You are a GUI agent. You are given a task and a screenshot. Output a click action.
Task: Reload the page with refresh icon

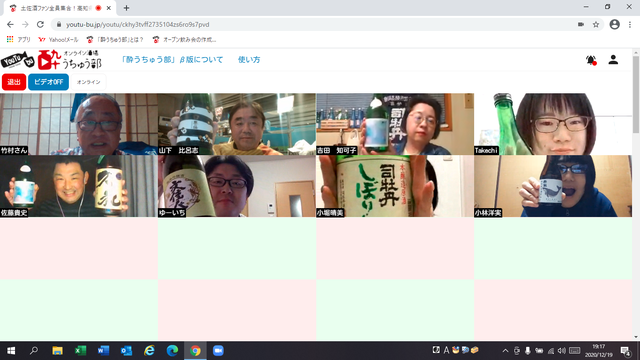click(x=40, y=24)
